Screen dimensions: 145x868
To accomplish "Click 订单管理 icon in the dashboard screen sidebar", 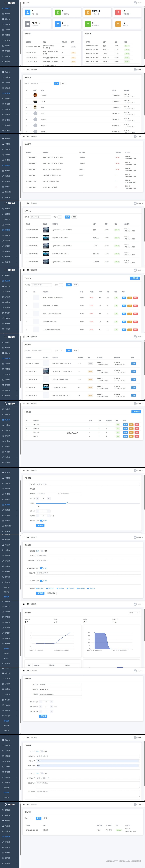I will click(x=3, y=30).
